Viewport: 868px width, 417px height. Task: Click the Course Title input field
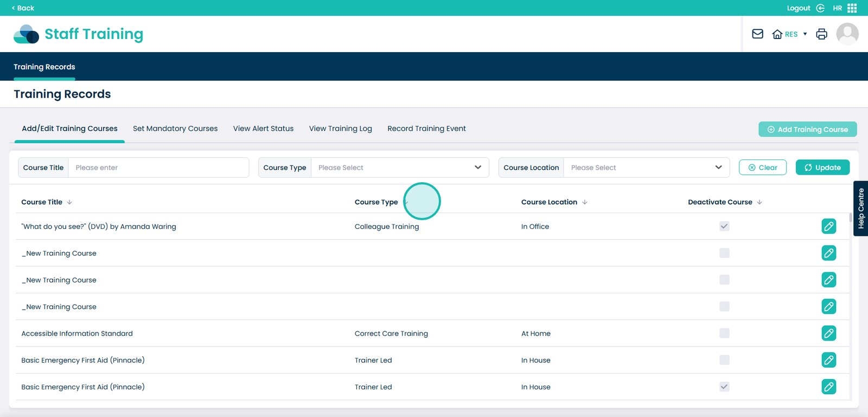pyautogui.click(x=158, y=168)
